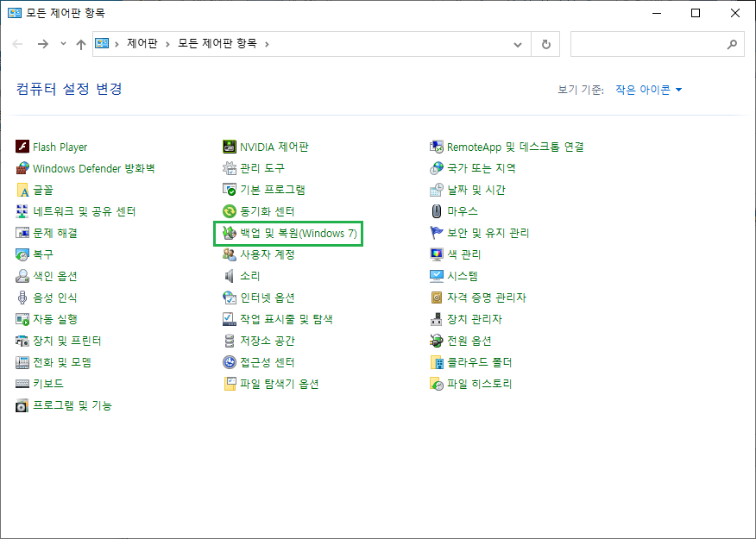Expand chevron after 모든 제어판 항목 breadcrumb
756x539 pixels.
[267, 44]
